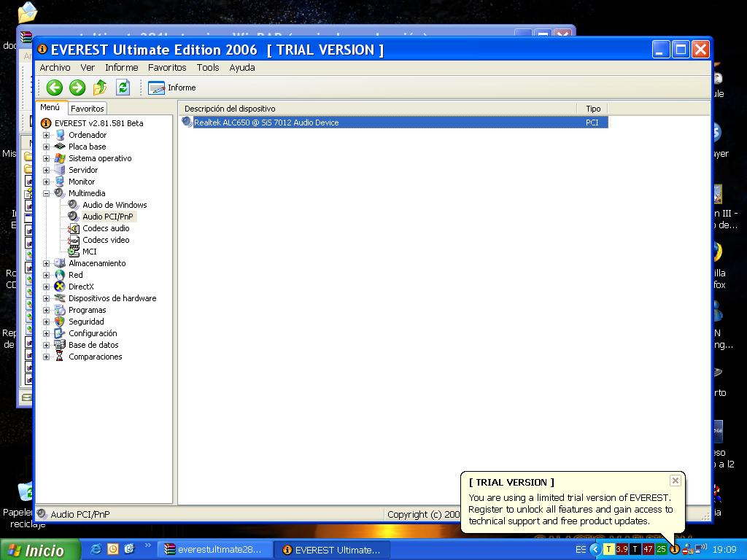Click the Refresh toolbar icon
This screenshot has width=747, height=560.
[x=123, y=87]
